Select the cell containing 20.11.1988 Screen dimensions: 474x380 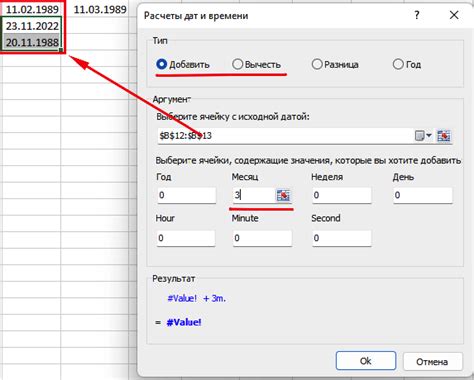pos(32,42)
